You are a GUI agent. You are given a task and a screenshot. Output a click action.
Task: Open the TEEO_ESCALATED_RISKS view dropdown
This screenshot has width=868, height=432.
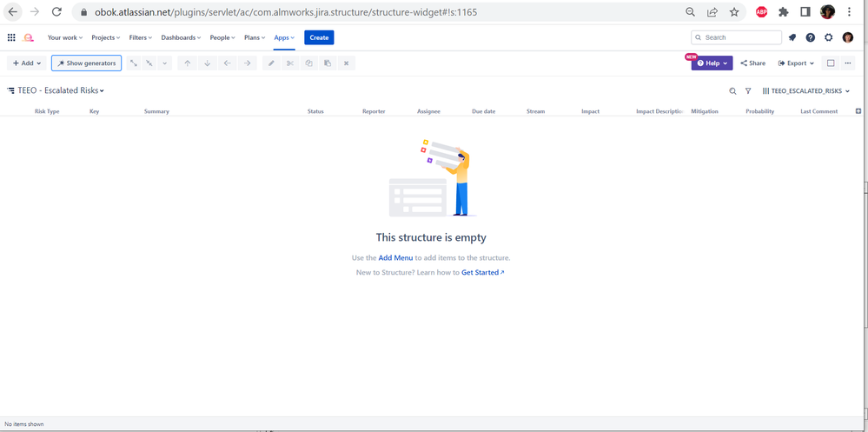click(806, 90)
